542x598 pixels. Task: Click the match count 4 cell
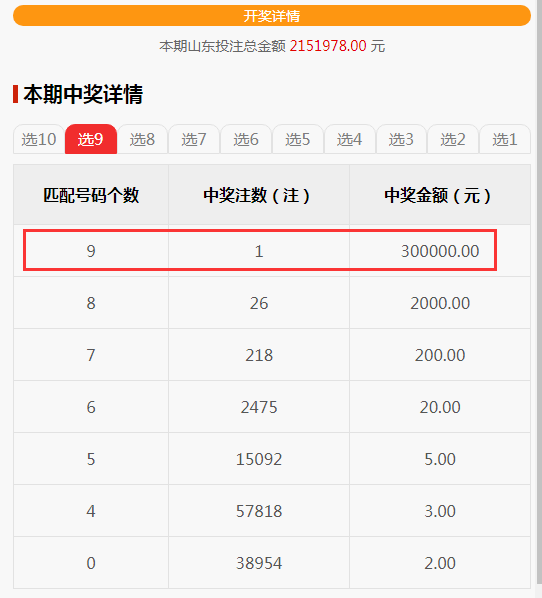click(91, 511)
